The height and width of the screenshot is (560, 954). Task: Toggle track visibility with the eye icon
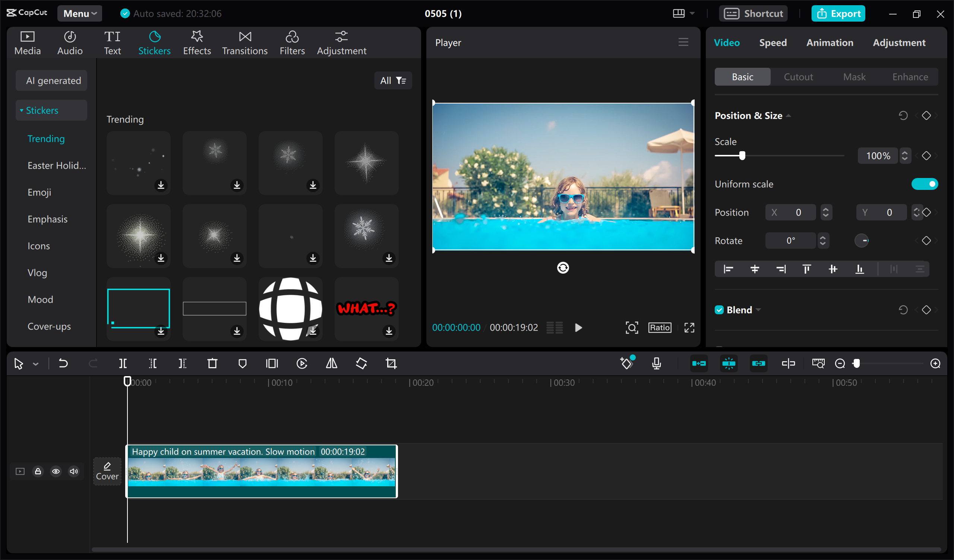tap(56, 471)
